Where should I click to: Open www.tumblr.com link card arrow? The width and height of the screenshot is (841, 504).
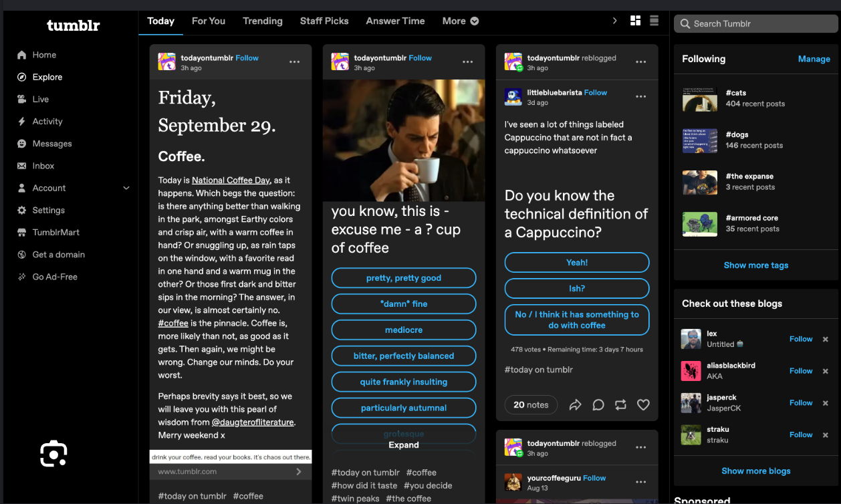click(x=298, y=472)
